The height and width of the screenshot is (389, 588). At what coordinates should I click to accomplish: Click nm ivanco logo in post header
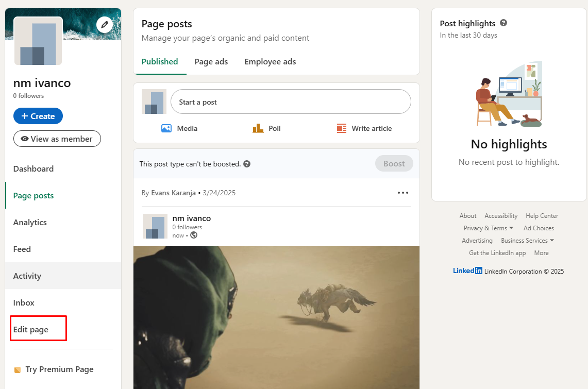click(x=155, y=226)
